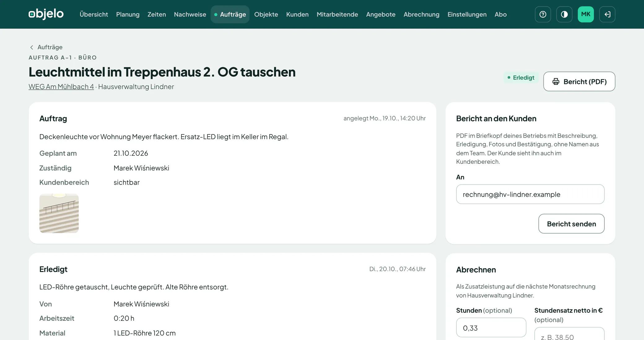
Task: Click the planned date 21.10.2026
Action: (131, 153)
